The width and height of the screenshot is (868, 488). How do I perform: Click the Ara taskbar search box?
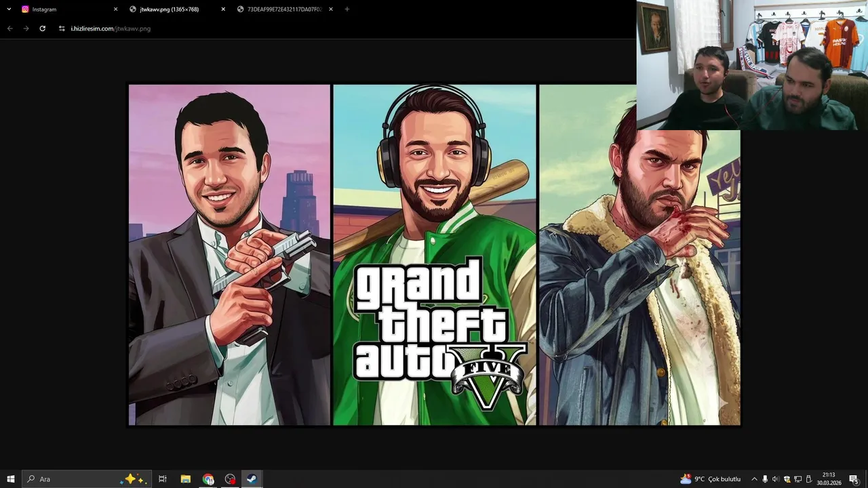[x=87, y=479]
